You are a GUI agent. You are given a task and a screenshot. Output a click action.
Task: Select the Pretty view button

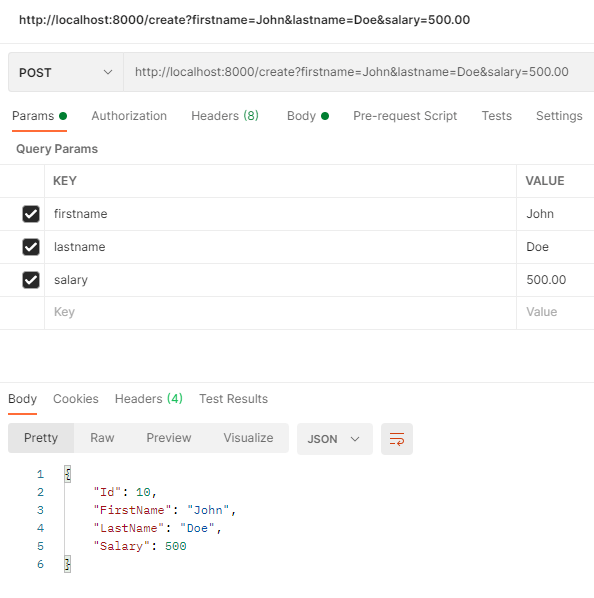point(41,438)
